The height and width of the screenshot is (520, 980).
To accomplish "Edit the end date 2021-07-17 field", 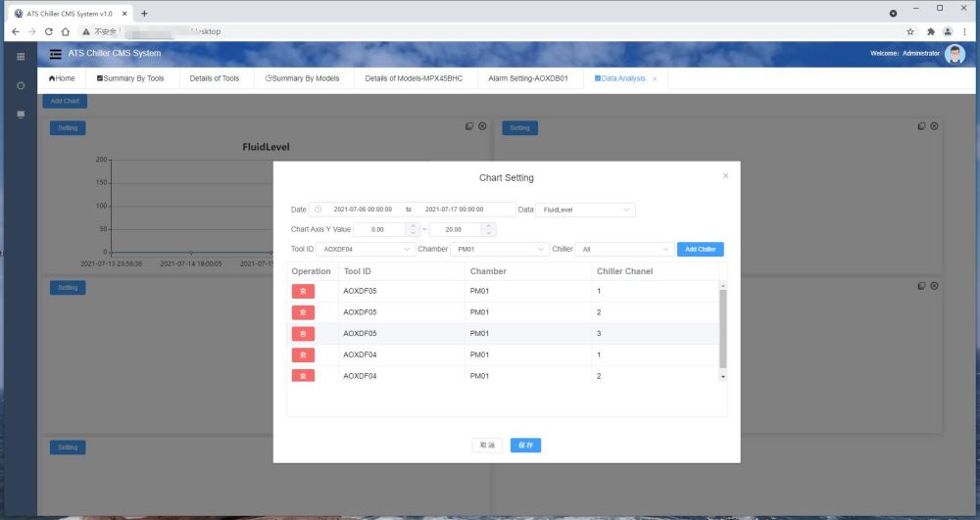I will pos(455,210).
